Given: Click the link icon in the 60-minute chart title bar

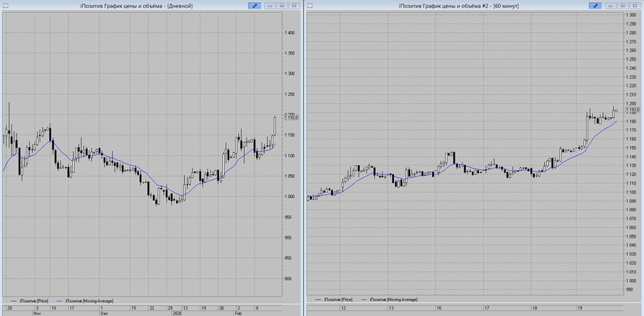Looking at the screenshot, I should pos(596,5).
